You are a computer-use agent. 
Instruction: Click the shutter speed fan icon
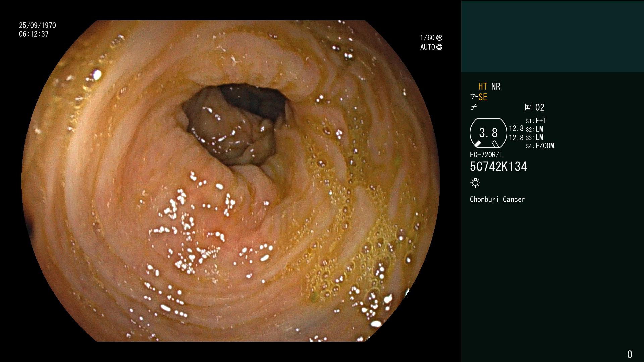pos(439,38)
